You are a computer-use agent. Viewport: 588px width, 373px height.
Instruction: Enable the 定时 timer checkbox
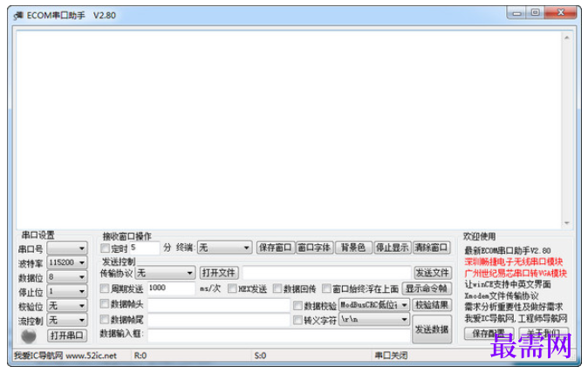click(105, 248)
